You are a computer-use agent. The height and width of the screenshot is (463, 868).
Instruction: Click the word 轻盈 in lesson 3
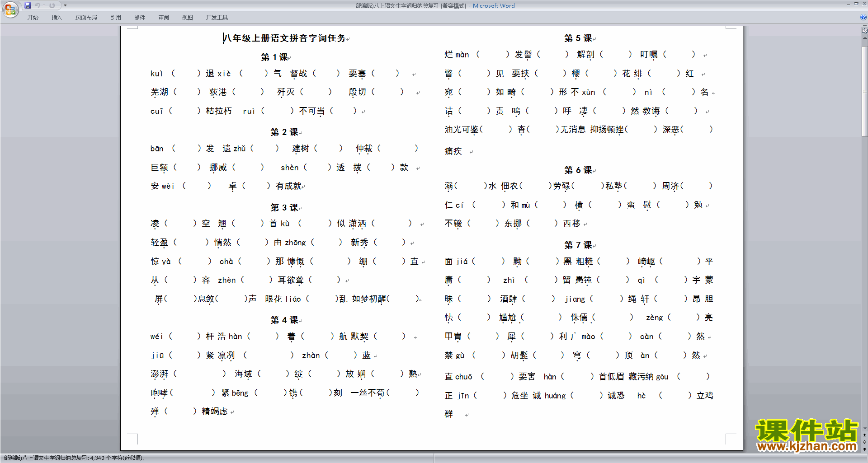point(159,243)
